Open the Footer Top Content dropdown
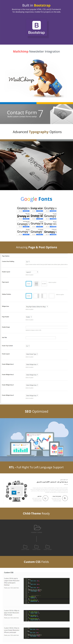Viewport: 73px width, 644px height. coord(28,346)
